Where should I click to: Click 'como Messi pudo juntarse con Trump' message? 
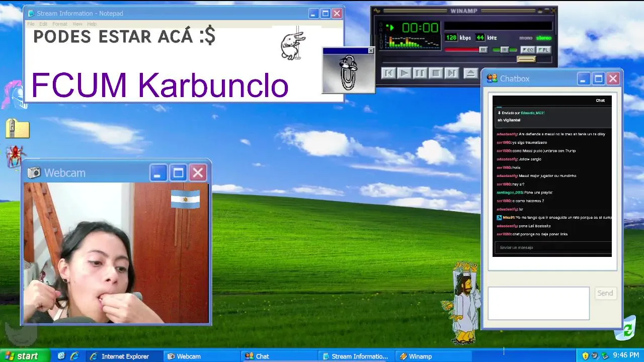(544, 151)
